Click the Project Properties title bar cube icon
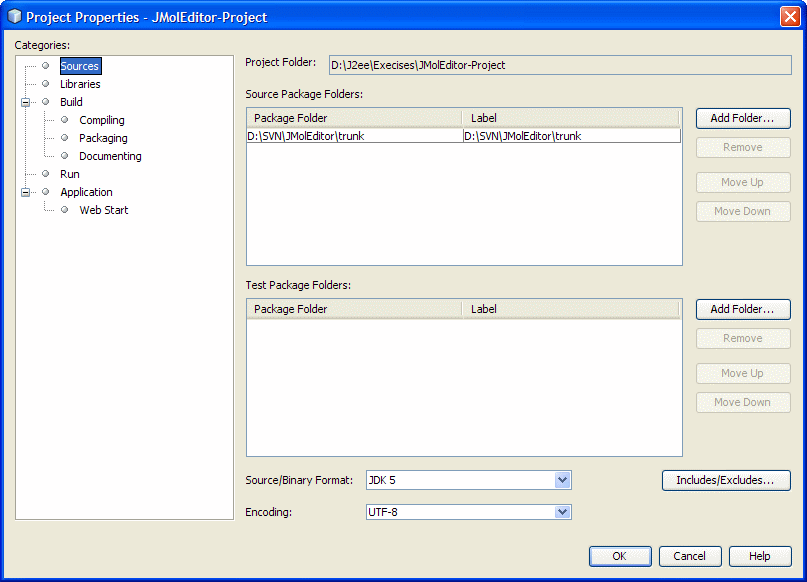This screenshot has width=807, height=582. click(14, 16)
